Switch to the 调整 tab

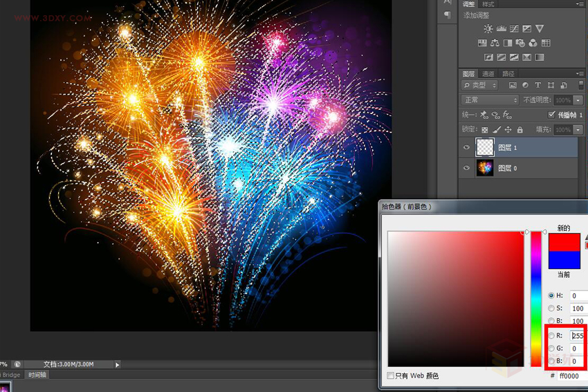pos(469,4)
